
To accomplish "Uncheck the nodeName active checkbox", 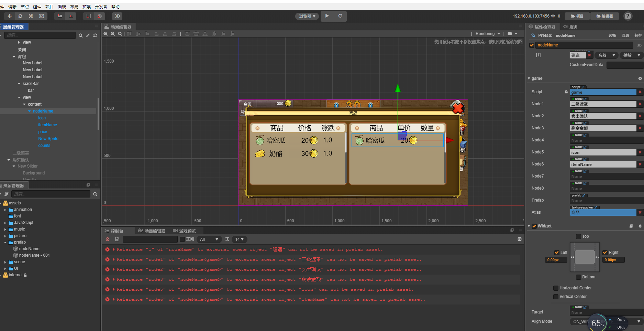I will [x=532, y=45].
